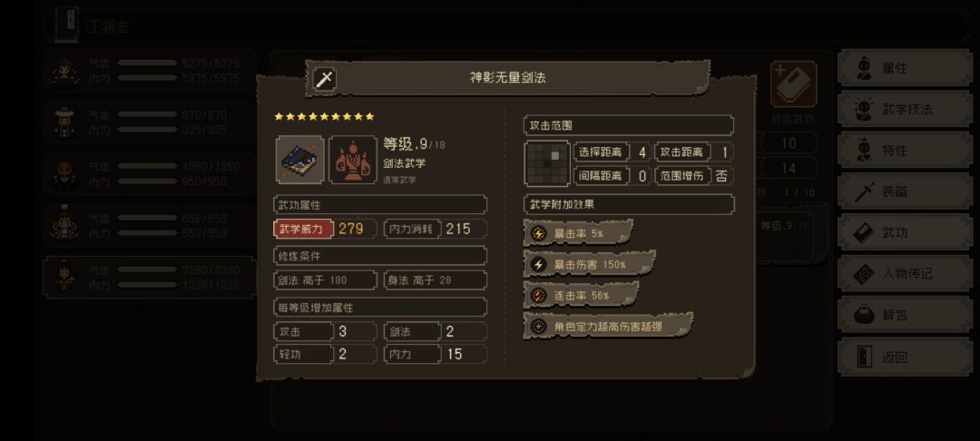Screen dimensions: 980x441
Task: Click the 角色定力越高伤害越强 effect entry
Action: (607, 326)
